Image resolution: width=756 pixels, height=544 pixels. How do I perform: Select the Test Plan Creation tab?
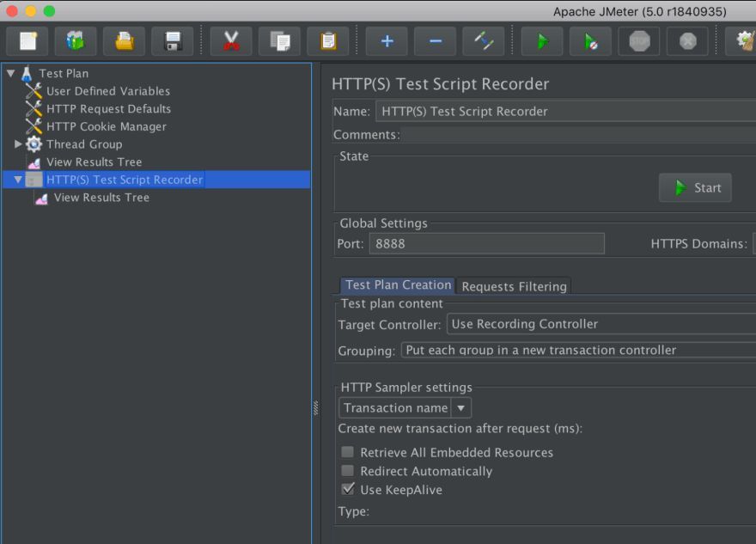pyautogui.click(x=398, y=285)
